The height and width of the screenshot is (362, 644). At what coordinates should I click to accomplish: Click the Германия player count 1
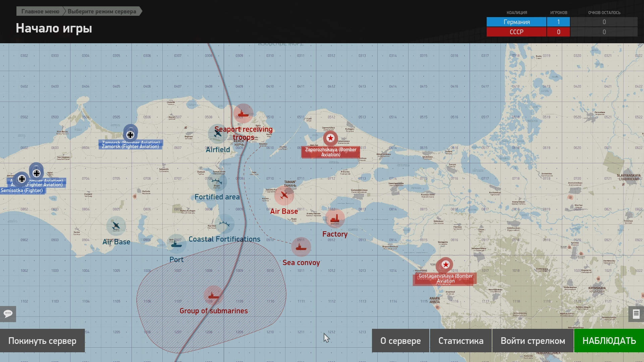(x=558, y=22)
